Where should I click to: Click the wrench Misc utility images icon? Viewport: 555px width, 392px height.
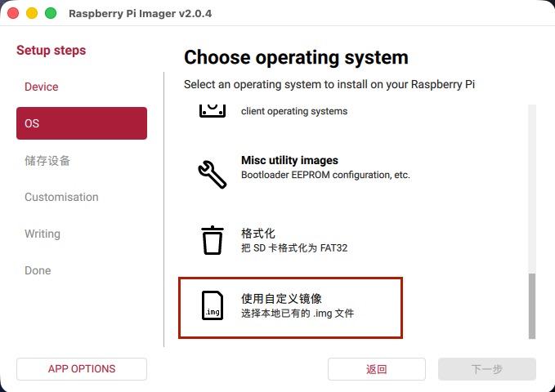pyautogui.click(x=212, y=172)
